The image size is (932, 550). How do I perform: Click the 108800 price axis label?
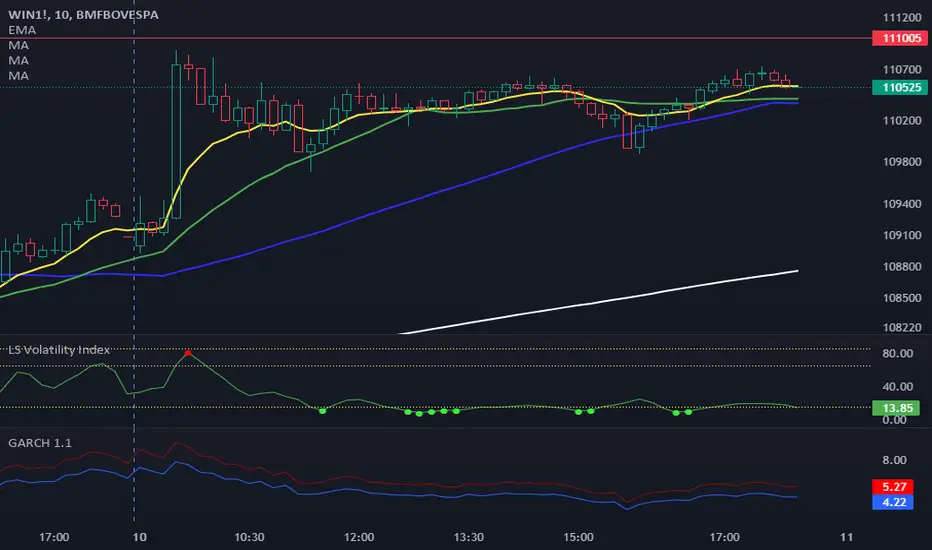901,267
